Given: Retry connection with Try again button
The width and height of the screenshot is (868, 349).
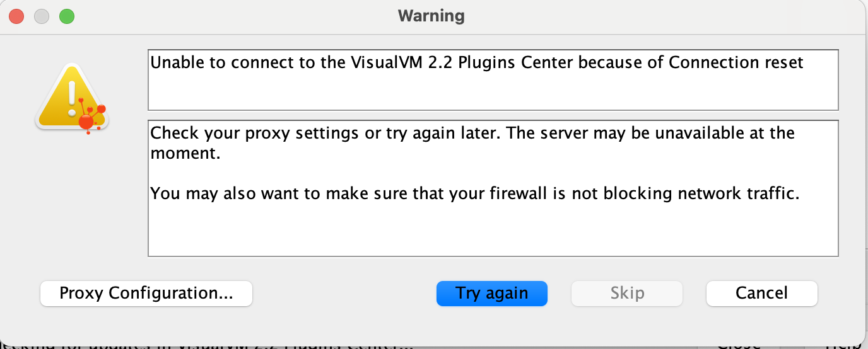Looking at the screenshot, I should 492,294.
